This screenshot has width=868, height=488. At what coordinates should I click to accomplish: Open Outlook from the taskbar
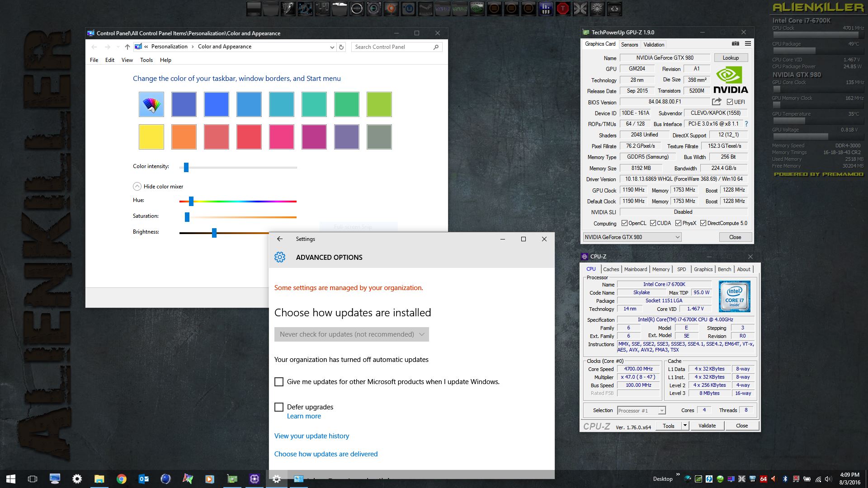144,479
